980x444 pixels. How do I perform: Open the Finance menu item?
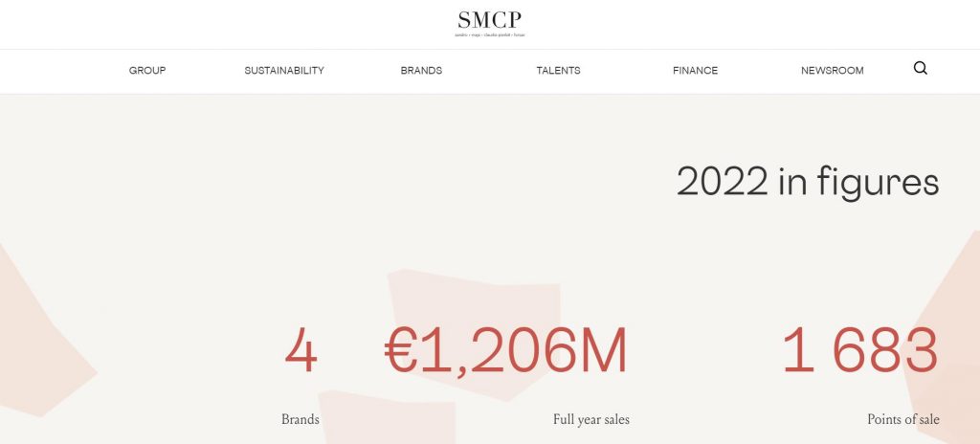(695, 71)
